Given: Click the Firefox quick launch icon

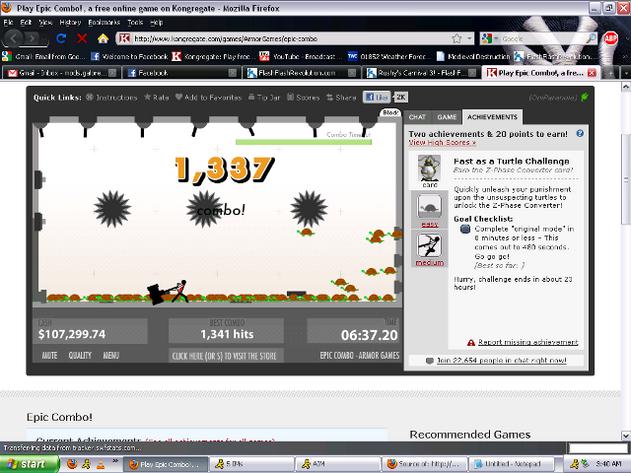Looking at the screenshot, I should [x=72, y=464].
